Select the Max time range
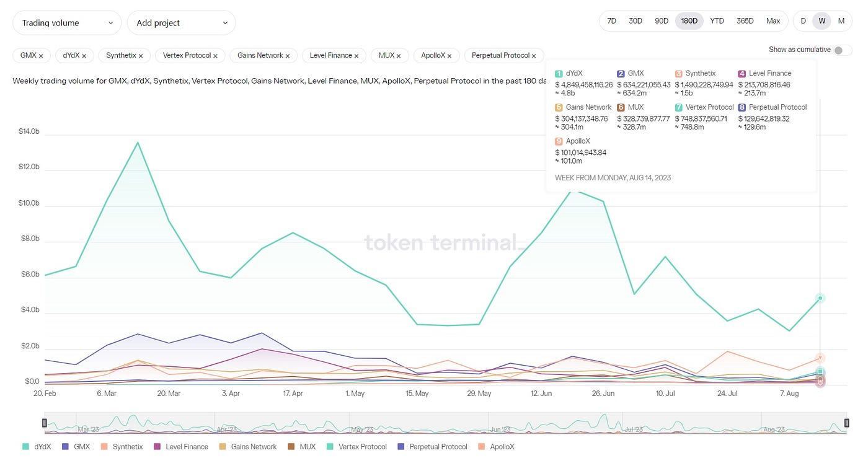 [x=773, y=21]
